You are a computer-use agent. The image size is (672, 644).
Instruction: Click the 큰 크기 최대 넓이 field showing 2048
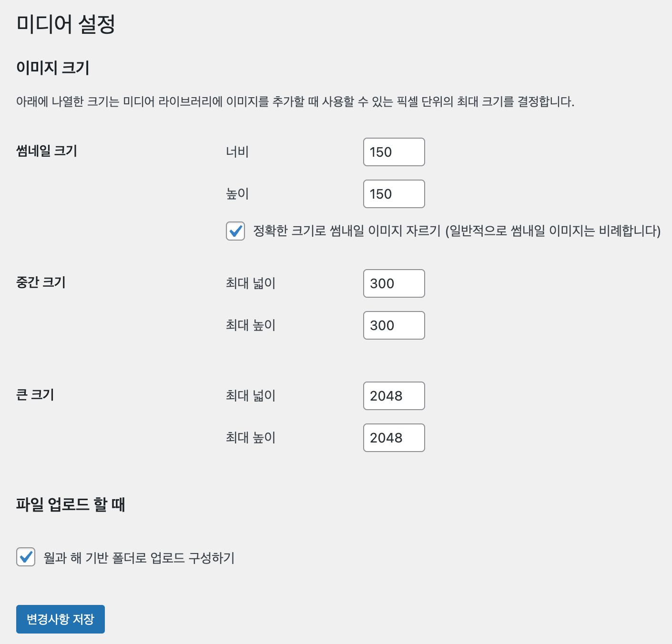[x=394, y=396]
